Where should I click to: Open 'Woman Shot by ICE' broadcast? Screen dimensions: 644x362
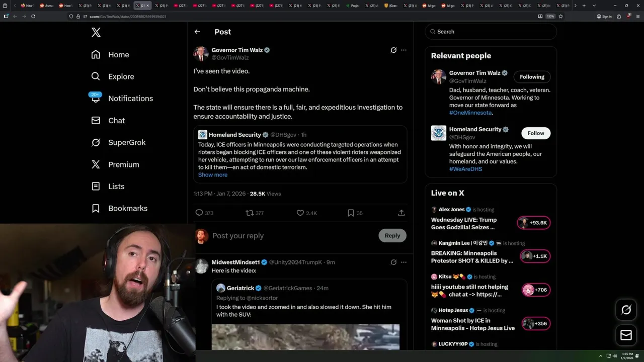click(x=473, y=324)
